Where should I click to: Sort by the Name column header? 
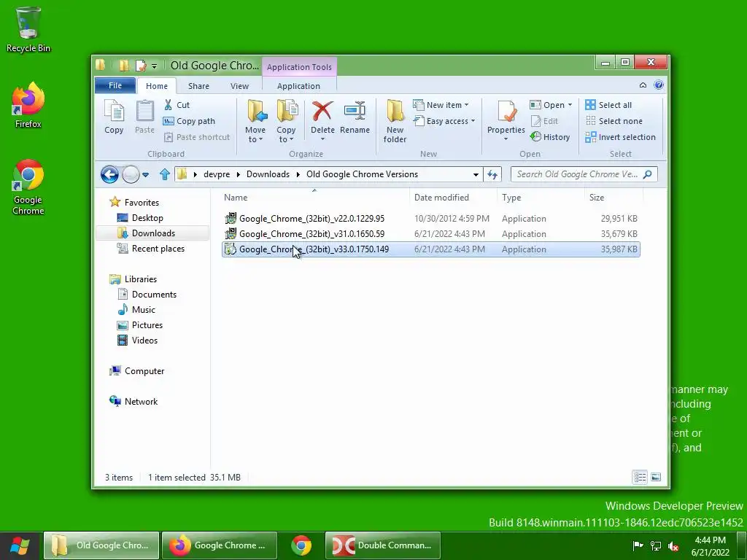point(314,197)
